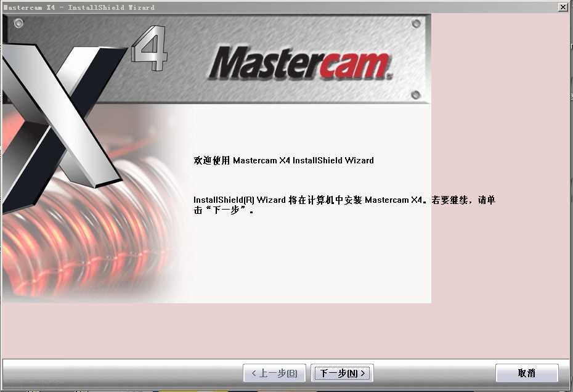This screenshot has height=392, width=573.
Task: Cancel installation with 取消 button
Action: coord(527,373)
